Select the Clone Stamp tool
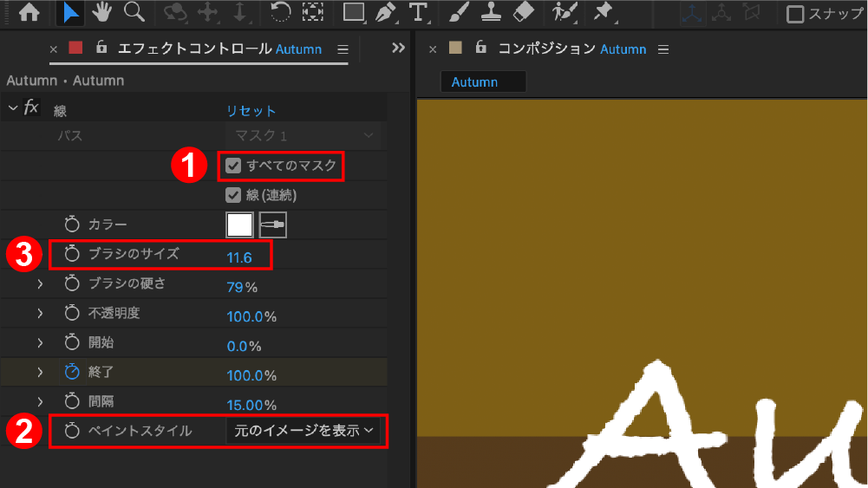868x488 pixels. (491, 13)
